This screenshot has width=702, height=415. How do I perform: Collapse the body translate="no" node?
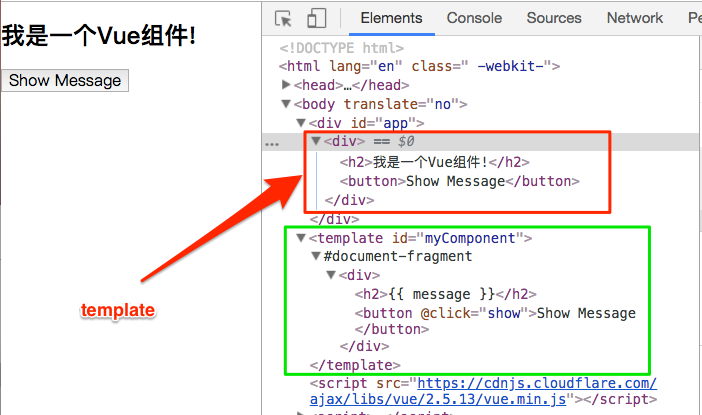(x=286, y=103)
